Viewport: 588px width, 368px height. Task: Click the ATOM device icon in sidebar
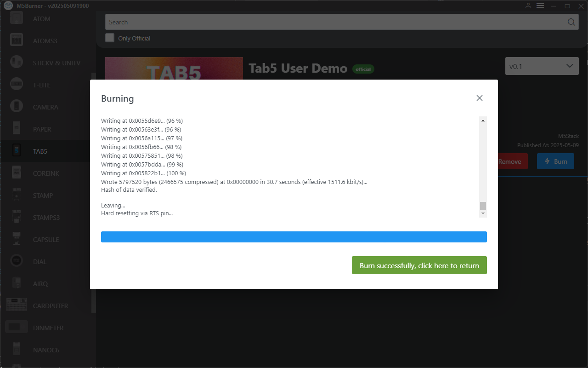tap(17, 19)
